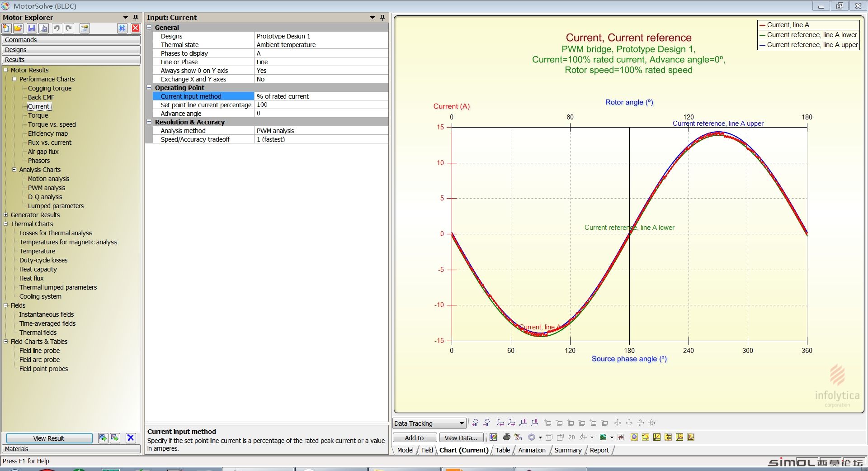The height and width of the screenshot is (471, 868).
Task: Click the zoom in magnifier icon below chart
Action: pos(475,423)
